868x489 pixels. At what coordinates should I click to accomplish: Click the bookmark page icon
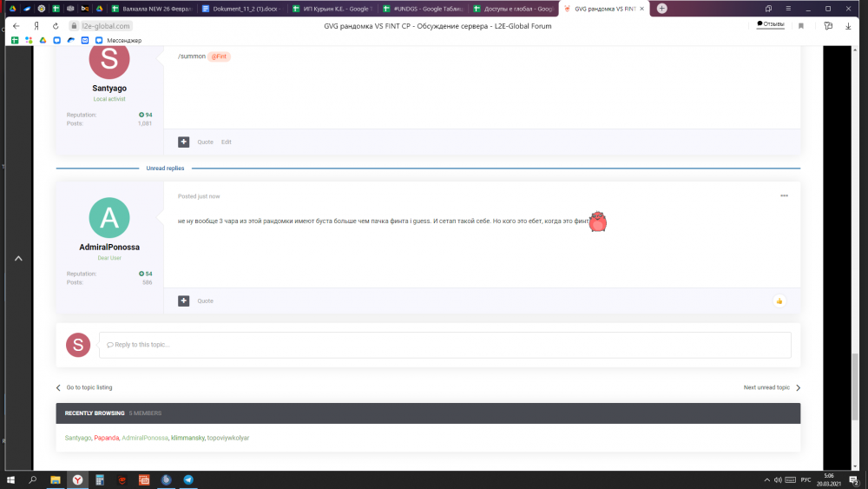click(800, 26)
